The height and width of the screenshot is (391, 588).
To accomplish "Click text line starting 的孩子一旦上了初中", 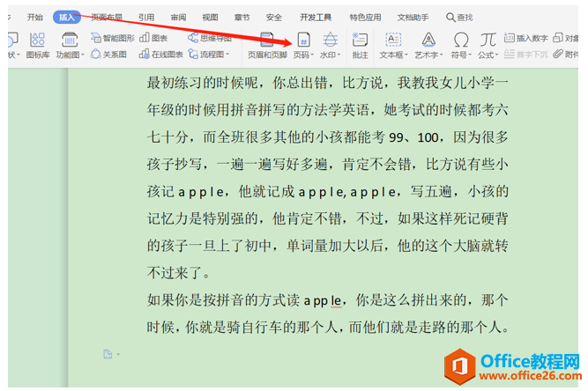I will pyautogui.click(x=327, y=246).
